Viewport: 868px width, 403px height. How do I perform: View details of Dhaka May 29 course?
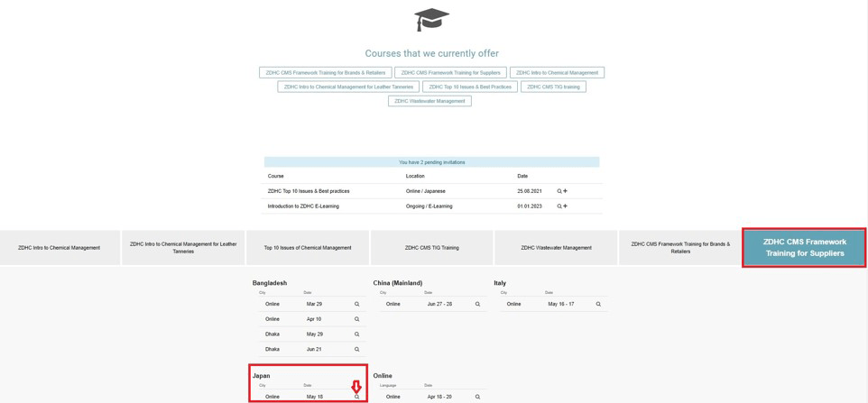[x=357, y=334]
